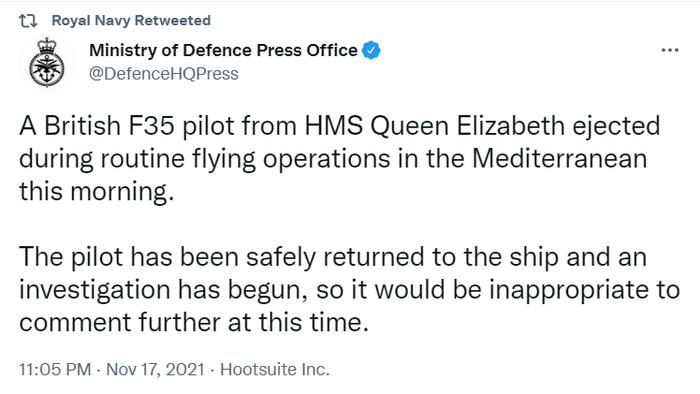700x394 pixels.
Task: Click the phrase 'comment further at this time.'
Action: coord(194,323)
